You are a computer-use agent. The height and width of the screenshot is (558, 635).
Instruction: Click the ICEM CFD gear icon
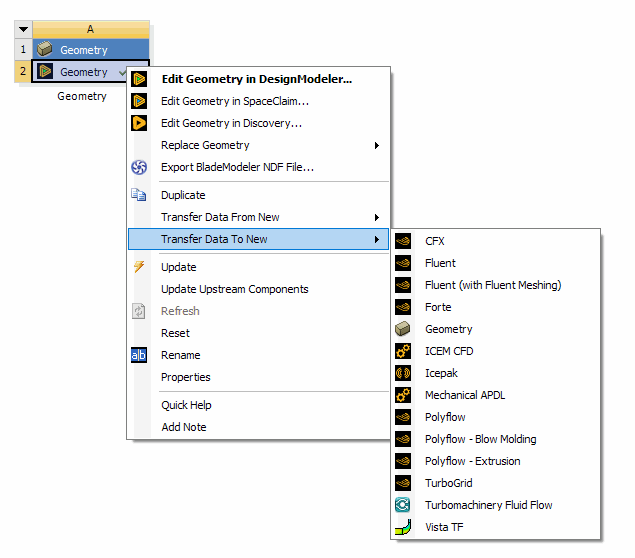click(403, 351)
